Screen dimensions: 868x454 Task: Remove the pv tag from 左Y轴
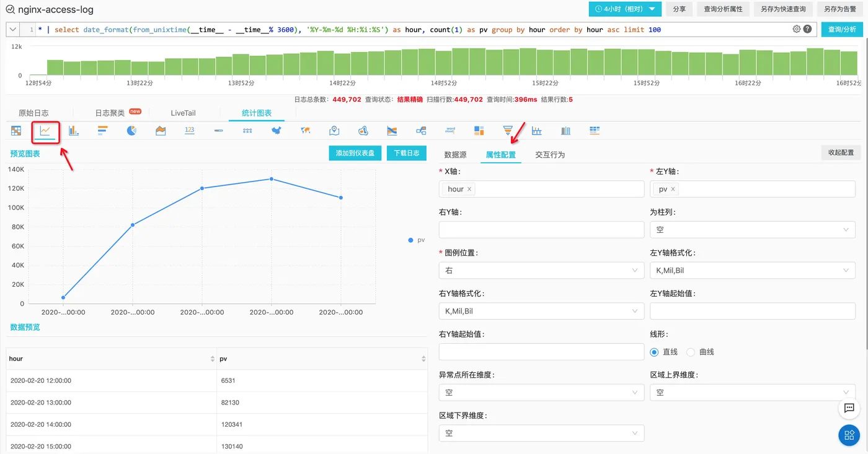[x=673, y=189]
